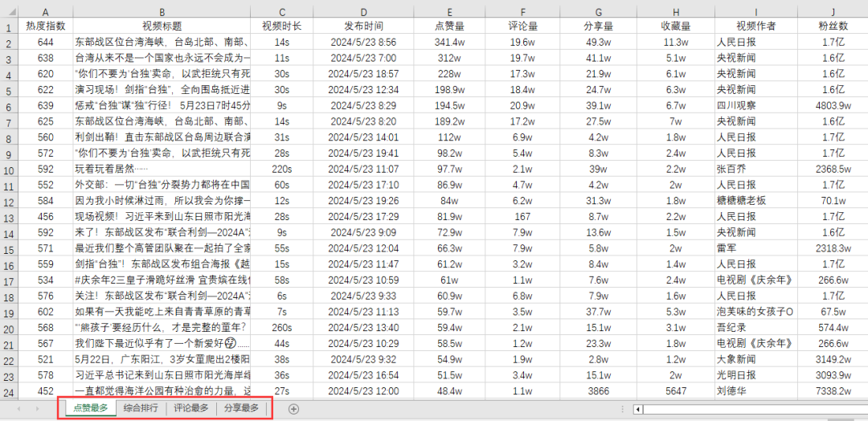868x421 pixels.
Task: Click the heat index cell 644
Action: pyautogui.click(x=46, y=42)
